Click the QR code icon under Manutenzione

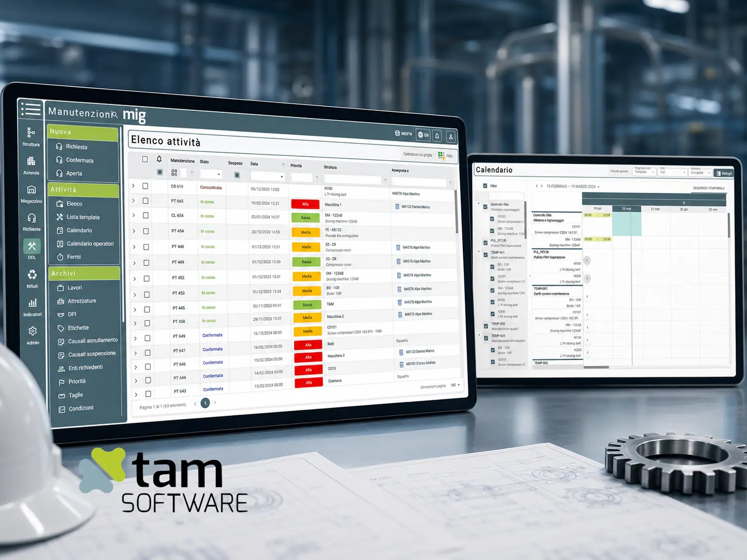[174, 173]
